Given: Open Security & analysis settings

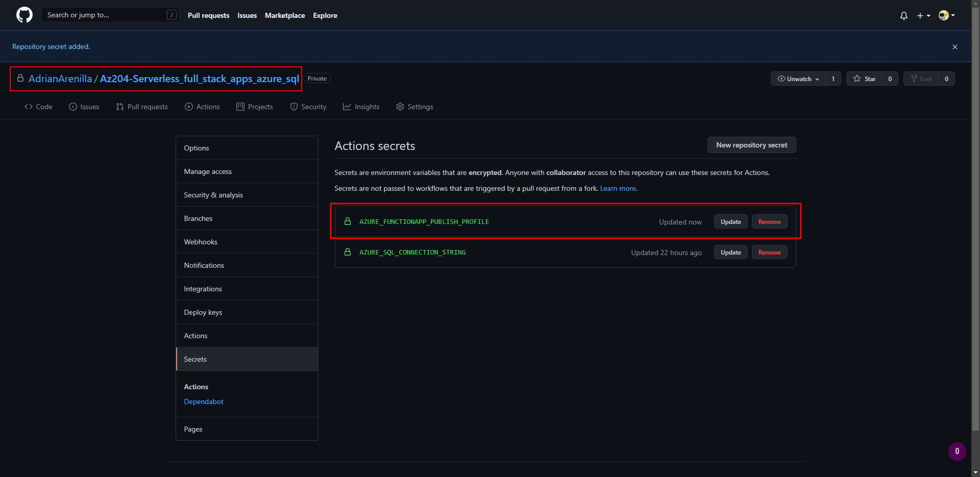Looking at the screenshot, I should tap(247, 195).
